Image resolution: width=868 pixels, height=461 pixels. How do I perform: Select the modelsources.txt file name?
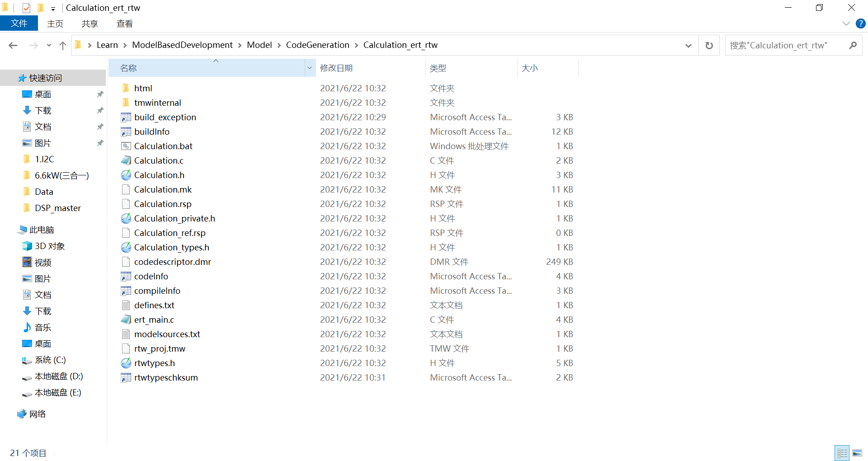[167, 334]
